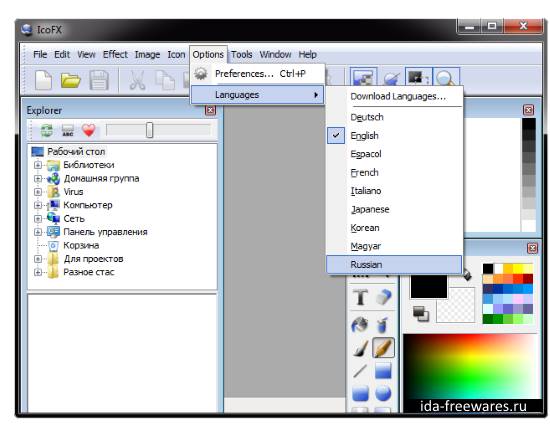Screen dimensions: 550x432
Task: Select the Eraser tool
Action: point(383,297)
